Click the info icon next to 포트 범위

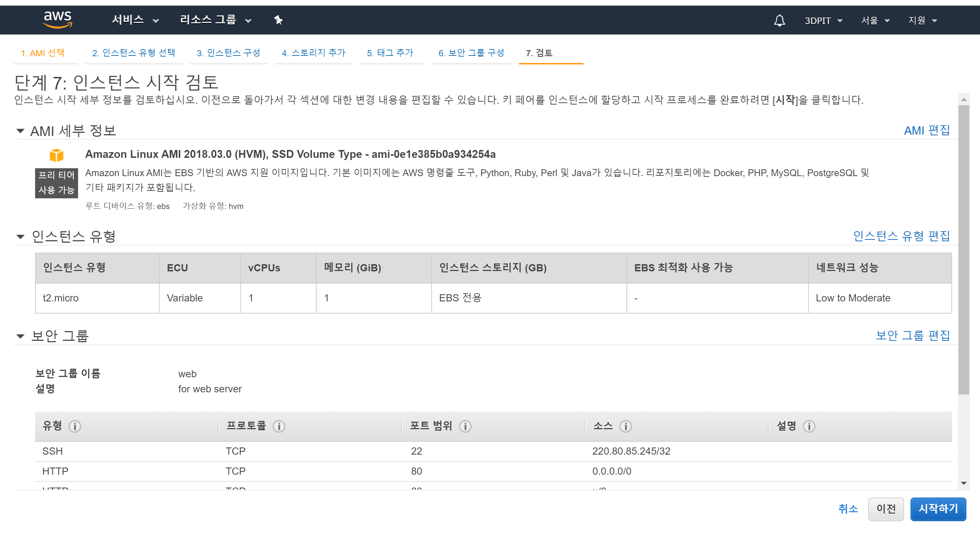[465, 426]
